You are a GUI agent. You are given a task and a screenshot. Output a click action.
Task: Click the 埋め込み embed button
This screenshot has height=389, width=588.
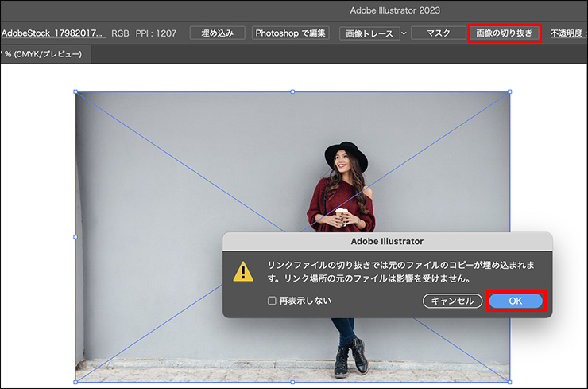tap(217, 33)
